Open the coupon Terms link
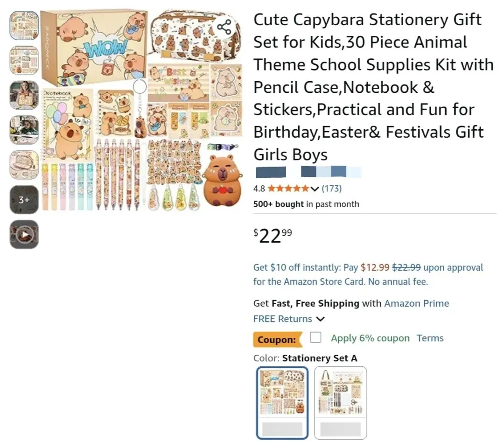This screenshot has width=504, height=448. 430,338
